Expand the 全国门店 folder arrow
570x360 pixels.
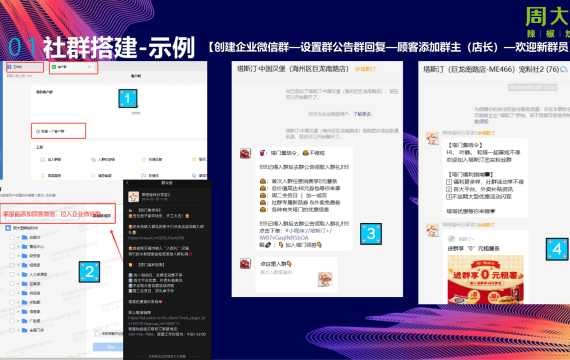click(18, 330)
